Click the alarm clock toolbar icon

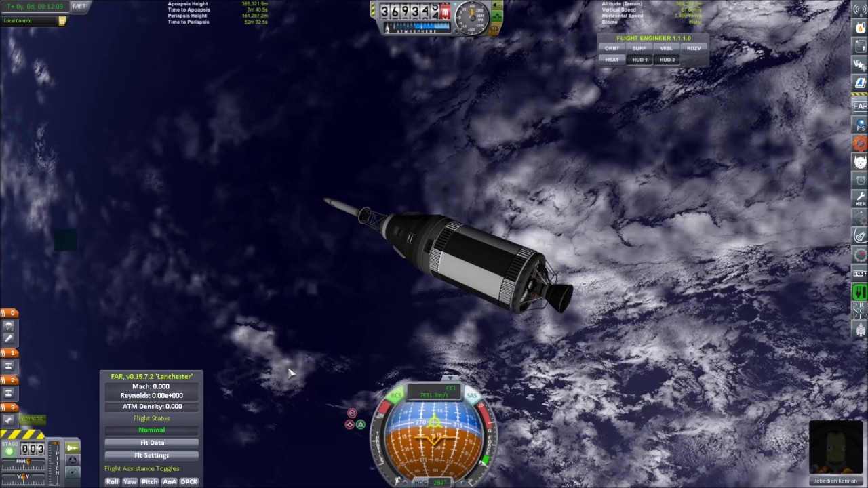860,181
